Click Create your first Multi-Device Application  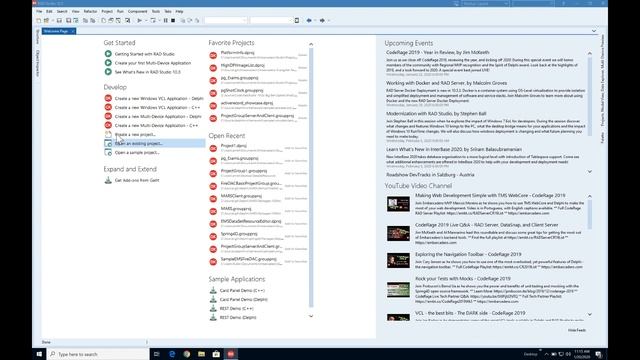153,63
